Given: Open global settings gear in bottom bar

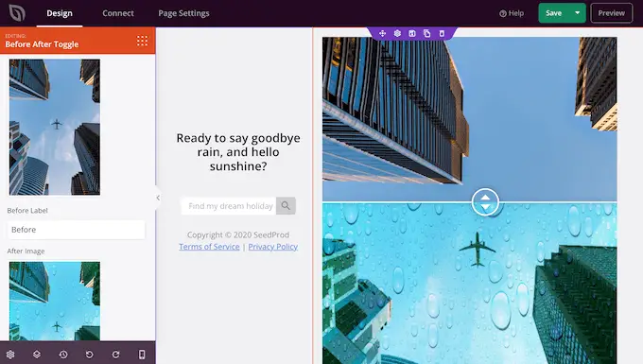Looking at the screenshot, I should coord(10,355).
